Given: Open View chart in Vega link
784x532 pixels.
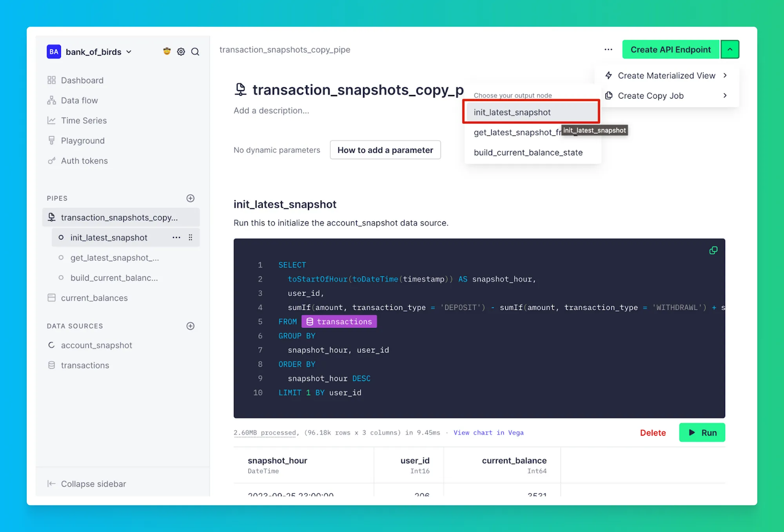Looking at the screenshot, I should [488, 433].
